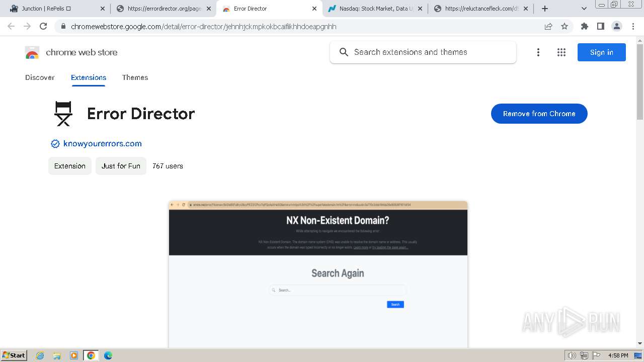Select the Extensions section
Image resolution: width=644 pixels, height=362 pixels.
tap(89, 77)
